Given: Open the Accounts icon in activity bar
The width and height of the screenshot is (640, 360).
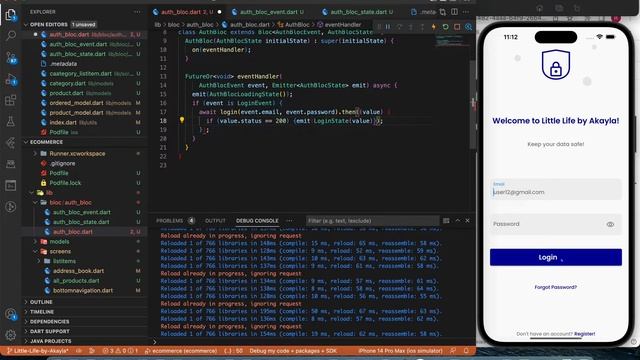Looking at the screenshot, I should point(11,314).
